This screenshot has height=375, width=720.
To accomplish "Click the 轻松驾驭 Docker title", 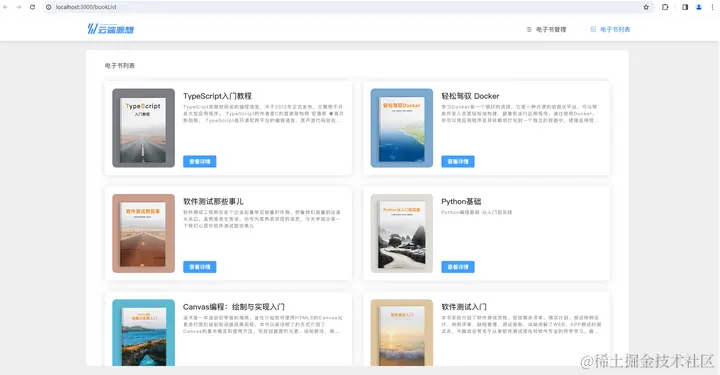I will [x=470, y=96].
